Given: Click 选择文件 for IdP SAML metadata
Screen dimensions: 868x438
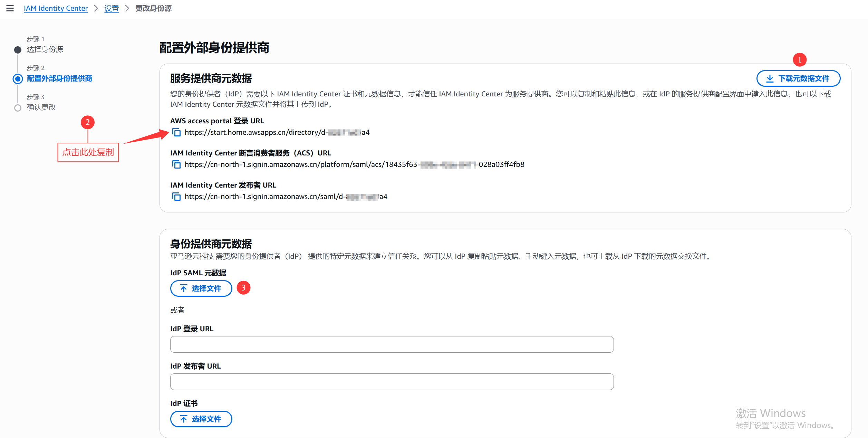Looking at the screenshot, I should [206, 288].
